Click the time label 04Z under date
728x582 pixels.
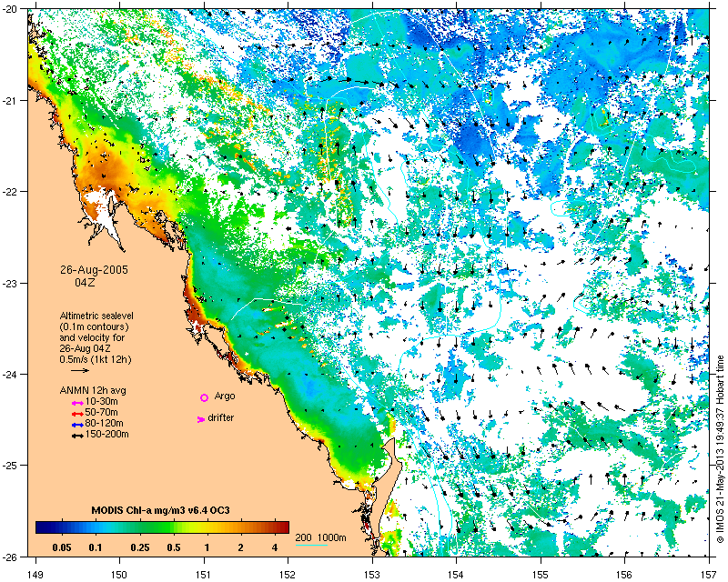point(85,282)
